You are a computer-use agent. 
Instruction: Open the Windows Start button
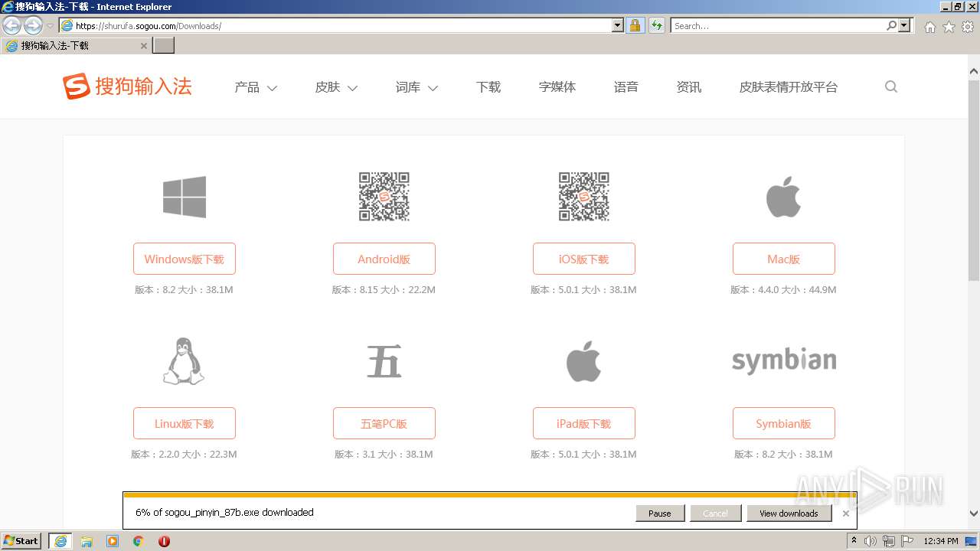[x=22, y=541]
